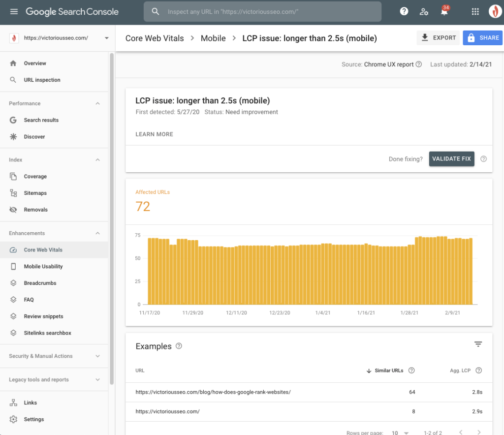504x435 pixels.
Task: Collapse the Performance section
Action: point(97,103)
